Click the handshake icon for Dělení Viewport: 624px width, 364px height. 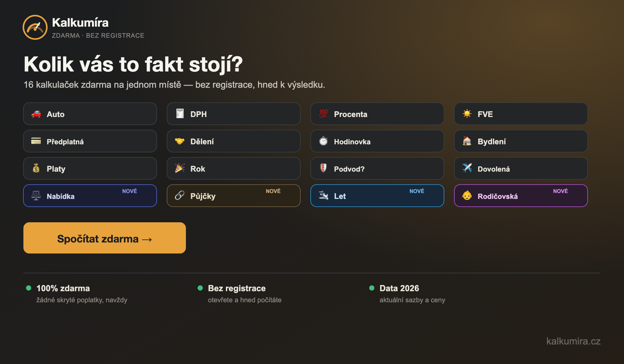point(180,141)
